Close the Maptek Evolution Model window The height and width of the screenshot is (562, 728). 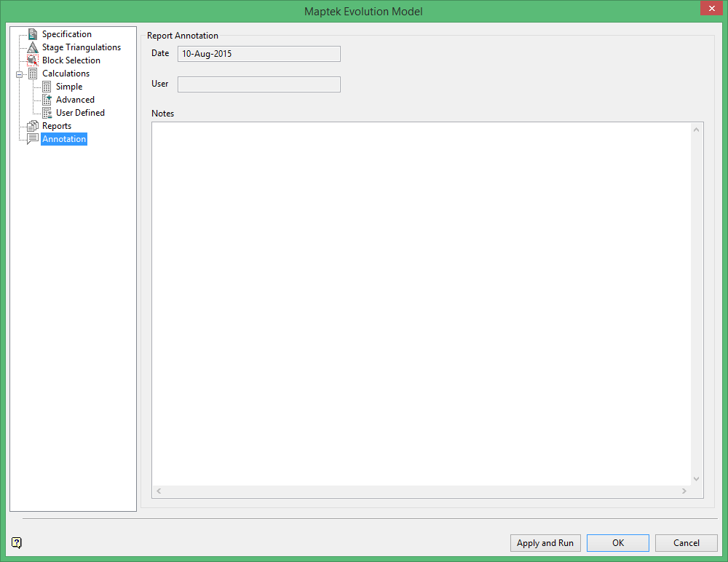[x=712, y=8]
